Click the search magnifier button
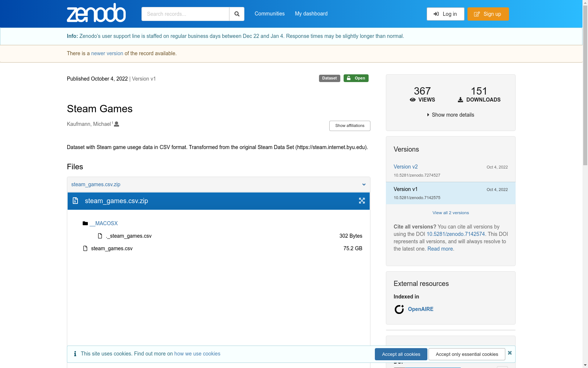The image size is (588, 368). [237, 14]
